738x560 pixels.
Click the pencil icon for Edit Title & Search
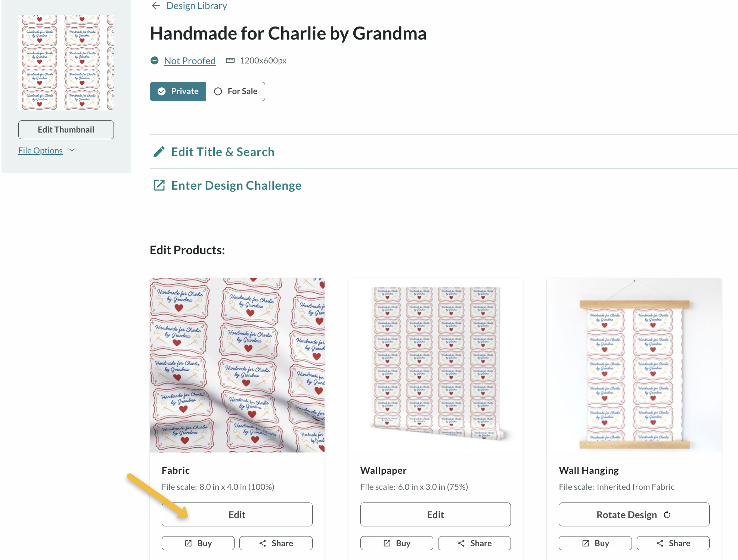point(159,152)
